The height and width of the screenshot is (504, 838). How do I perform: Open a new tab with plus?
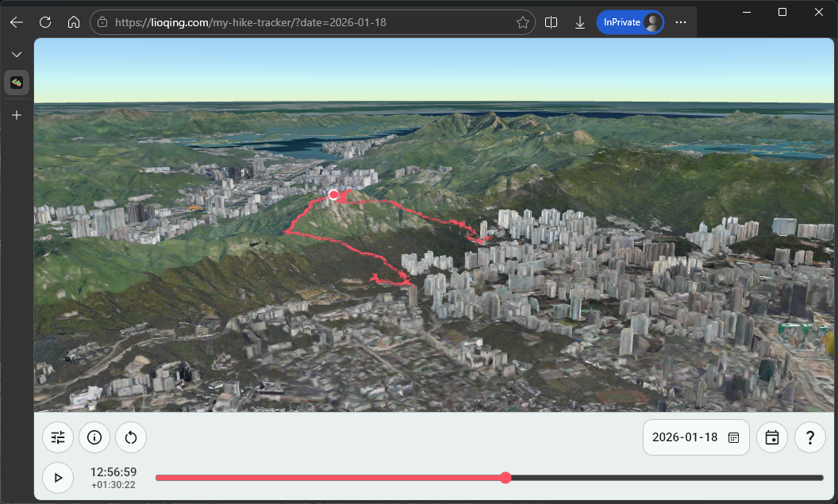(17, 115)
